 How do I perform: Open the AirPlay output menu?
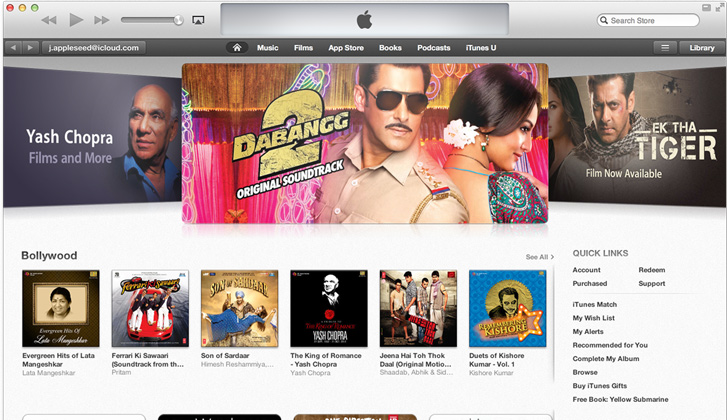tap(198, 20)
